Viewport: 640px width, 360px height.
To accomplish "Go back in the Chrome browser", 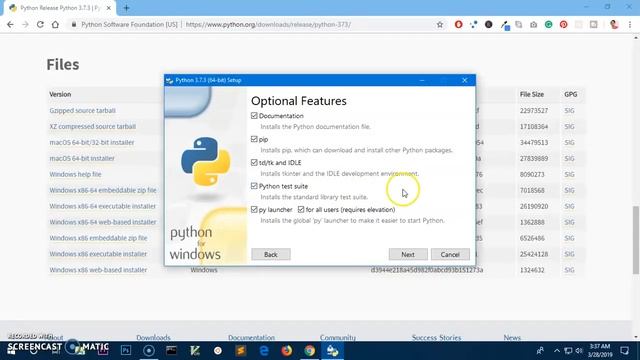I will pyautogui.click(x=10, y=24).
